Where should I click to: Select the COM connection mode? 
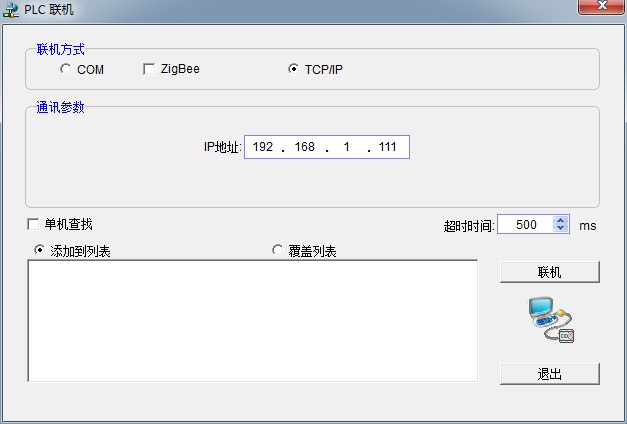(66, 69)
